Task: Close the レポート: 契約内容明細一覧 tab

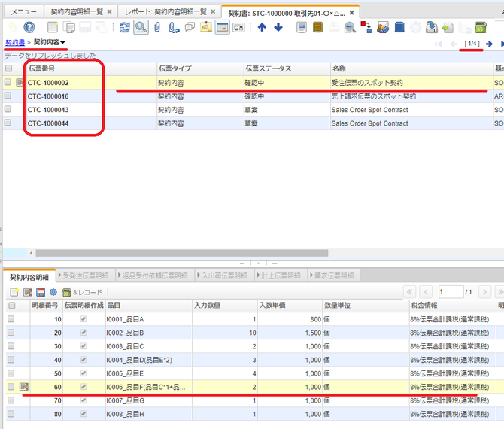Action: [213, 11]
